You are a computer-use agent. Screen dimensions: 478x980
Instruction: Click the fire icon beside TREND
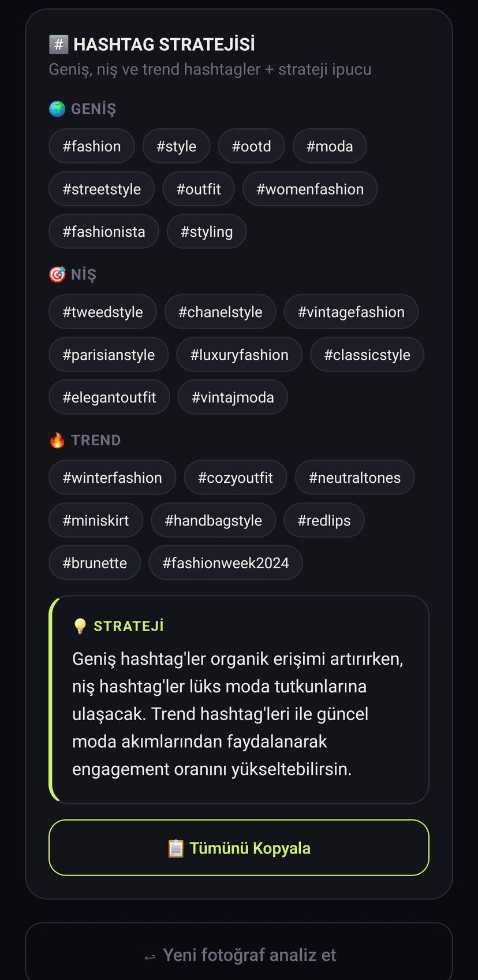pyautogui.click(x=57, y=439)
